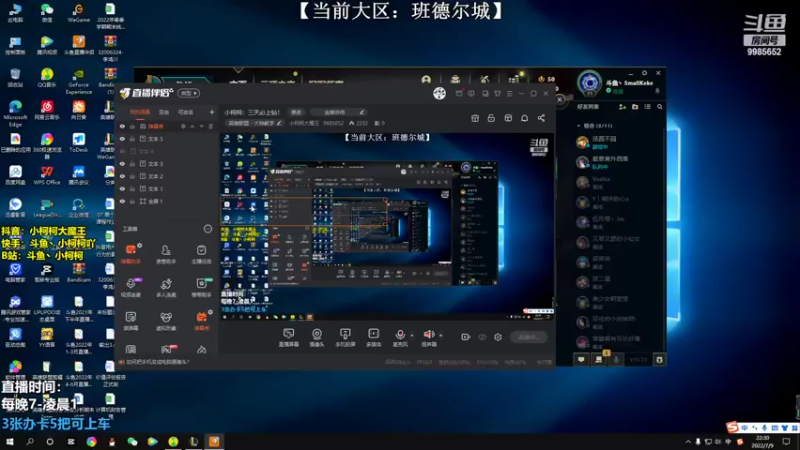Click the record video camera icon

click(x=465, y=337)
